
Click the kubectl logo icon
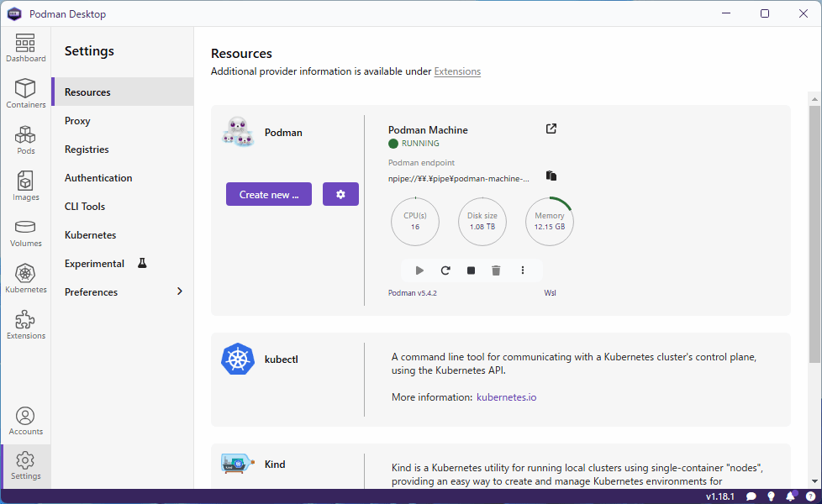[x=238, y=359]
